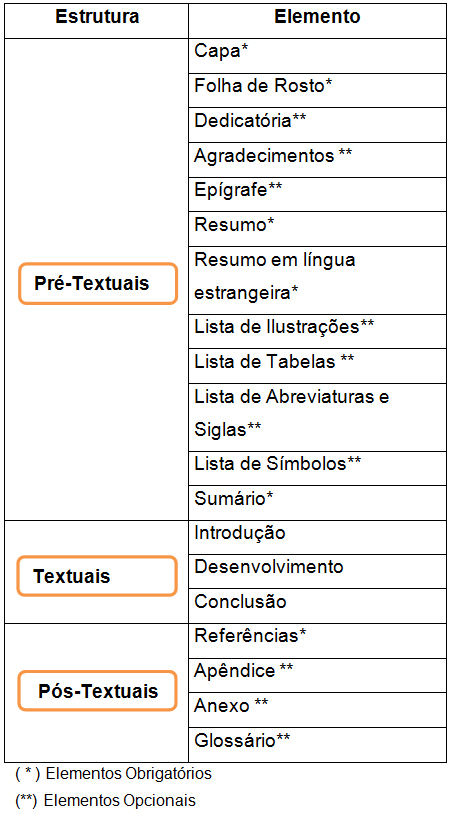Select the Introdução row
Image resolution: width=451 pixels, height=818 pixels.
(x=318, y=537)
